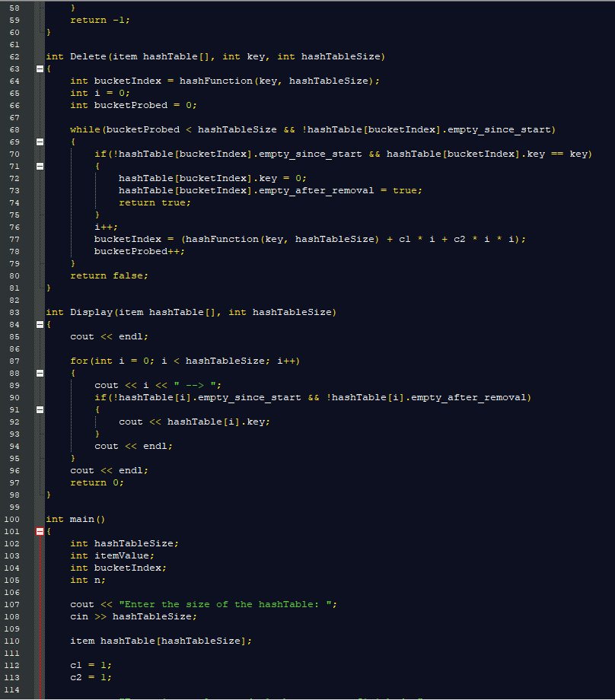Collapse the red main function fold marker

coord(40,531)
